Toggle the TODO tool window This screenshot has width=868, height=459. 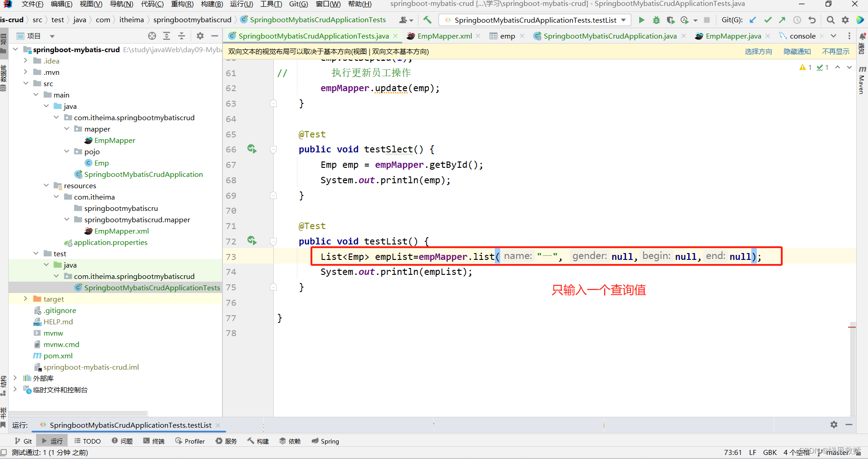pyautogui.click(x=88, y=440)
